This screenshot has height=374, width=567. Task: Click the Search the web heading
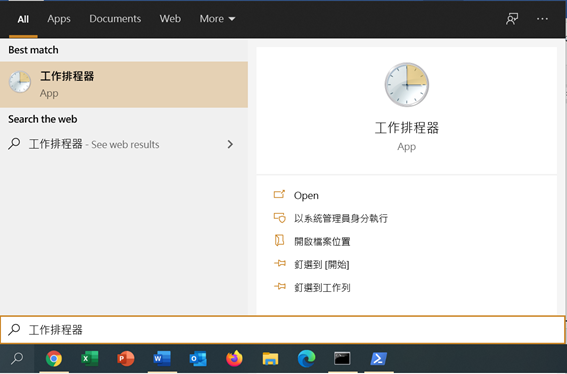point(43,119)
